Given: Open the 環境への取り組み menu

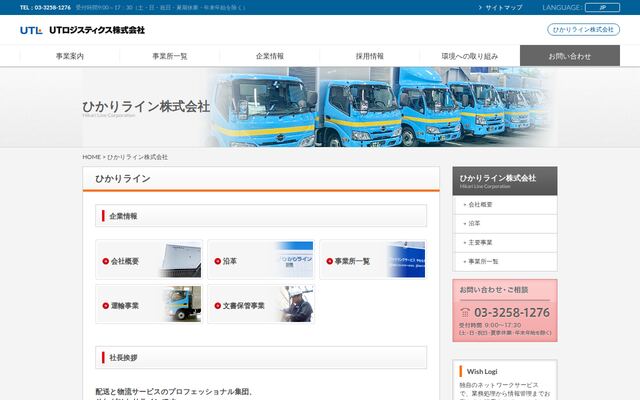Looking at the screenshot, I should pos(470,56).
